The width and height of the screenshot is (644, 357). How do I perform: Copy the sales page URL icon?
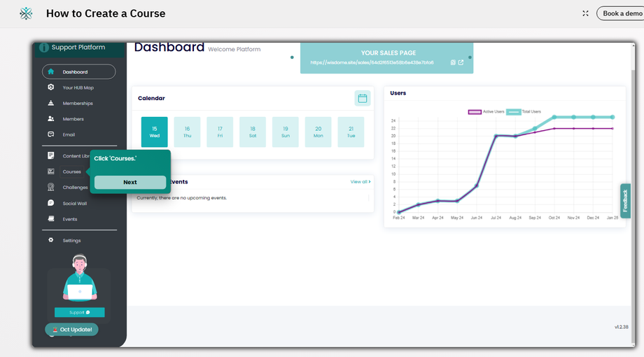point(453,62)
